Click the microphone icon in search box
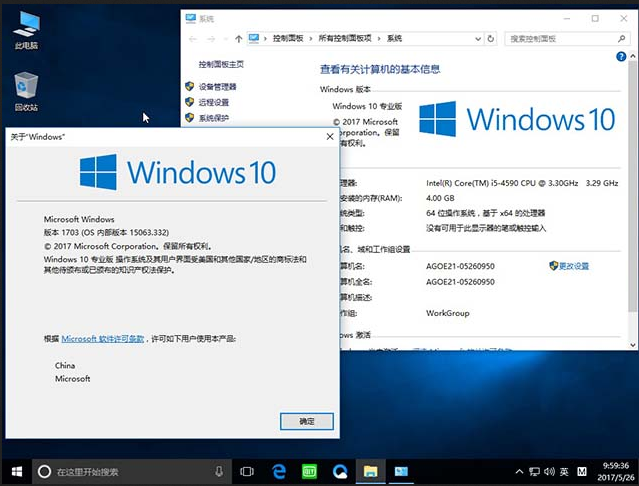639x486 pixels. [219, 471]
